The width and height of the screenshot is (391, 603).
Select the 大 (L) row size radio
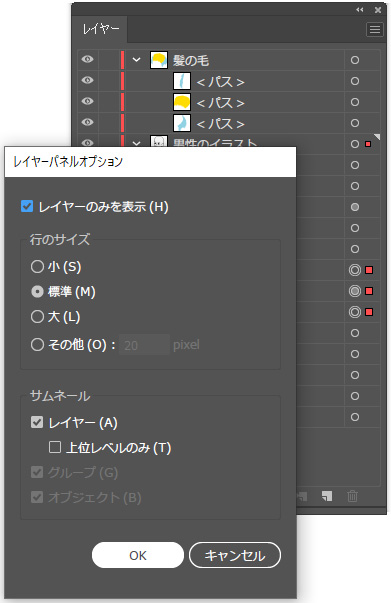point(37,317)
